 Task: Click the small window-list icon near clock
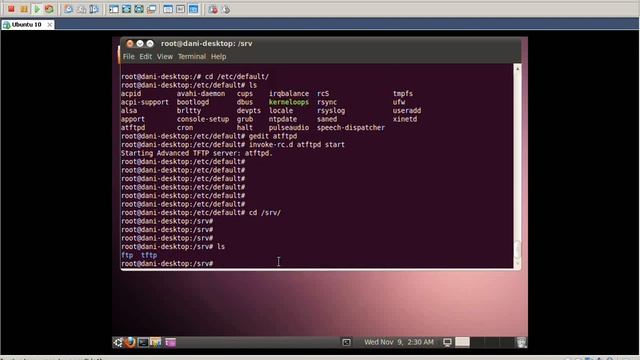346,342
